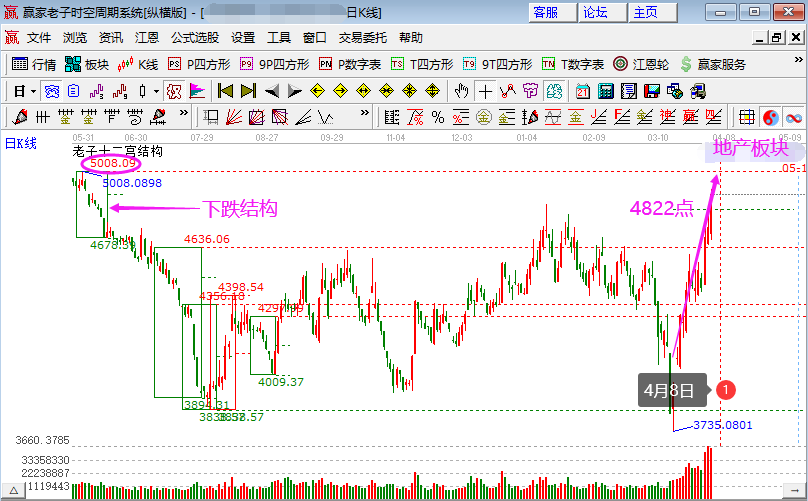Click the 主页 homepage button
808x501 pixels.
click(x=653, y=12)
